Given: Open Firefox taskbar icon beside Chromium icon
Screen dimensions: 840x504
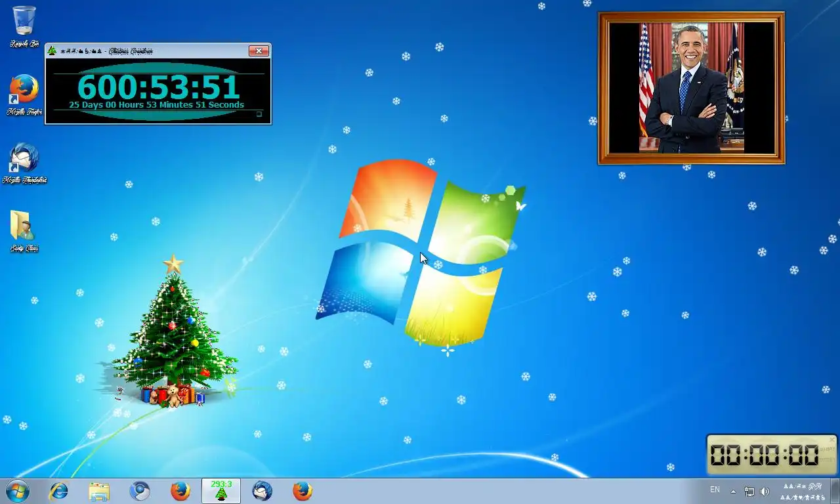Looking at the screenshot, I should tap(180, 491).
